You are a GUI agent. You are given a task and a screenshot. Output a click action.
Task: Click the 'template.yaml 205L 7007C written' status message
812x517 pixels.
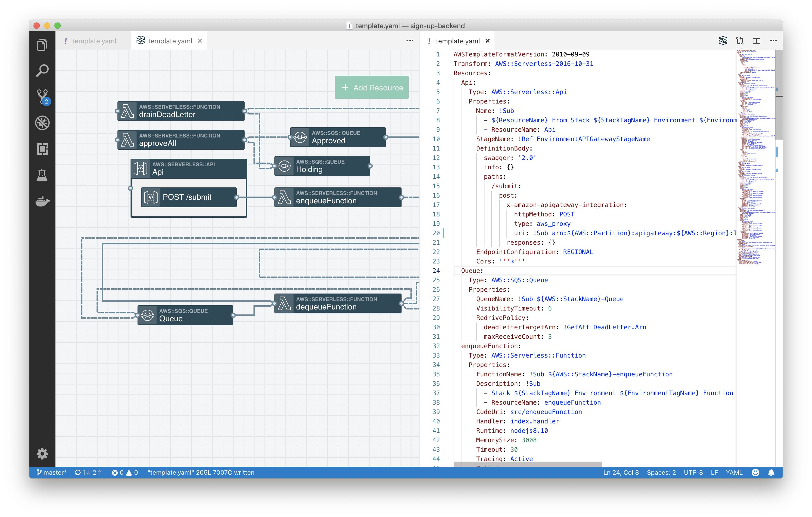tap(201, 473)
